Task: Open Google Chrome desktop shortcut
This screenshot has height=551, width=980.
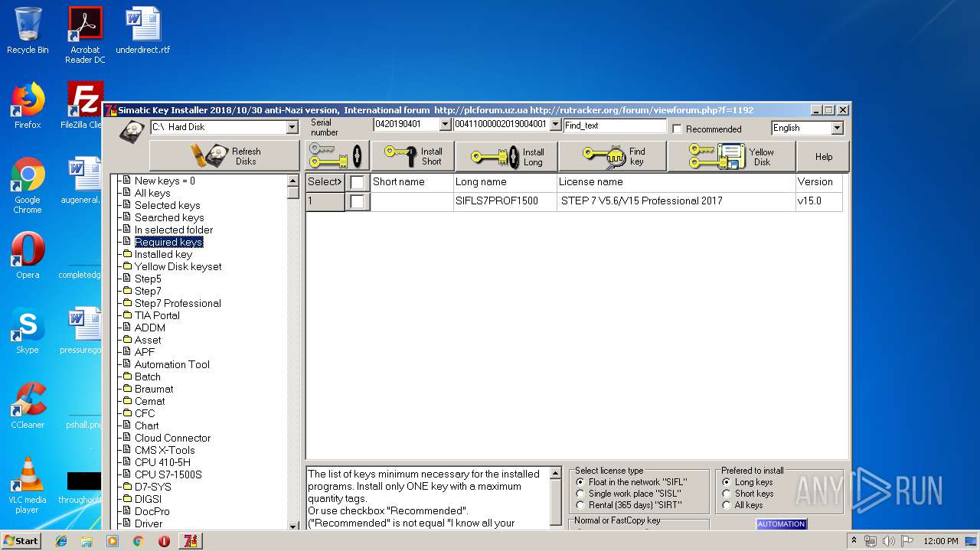Action: (x=28, y=185)
